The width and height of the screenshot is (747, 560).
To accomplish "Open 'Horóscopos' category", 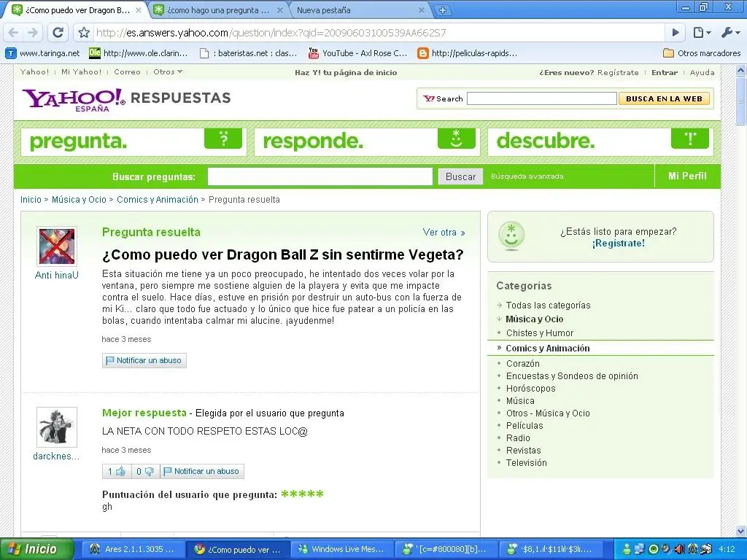I will 531,389.
